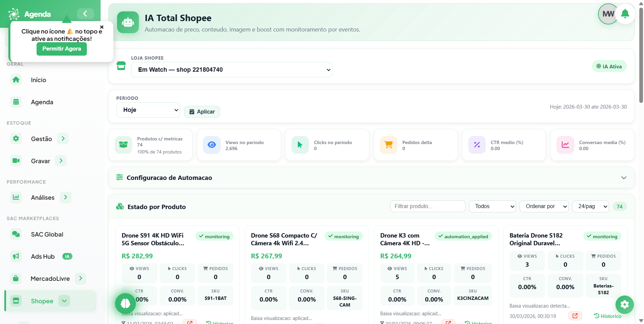Open the Loja Shopee store dropdown
Viewport: 644px width, 324px height.
(x=231, y=70)
